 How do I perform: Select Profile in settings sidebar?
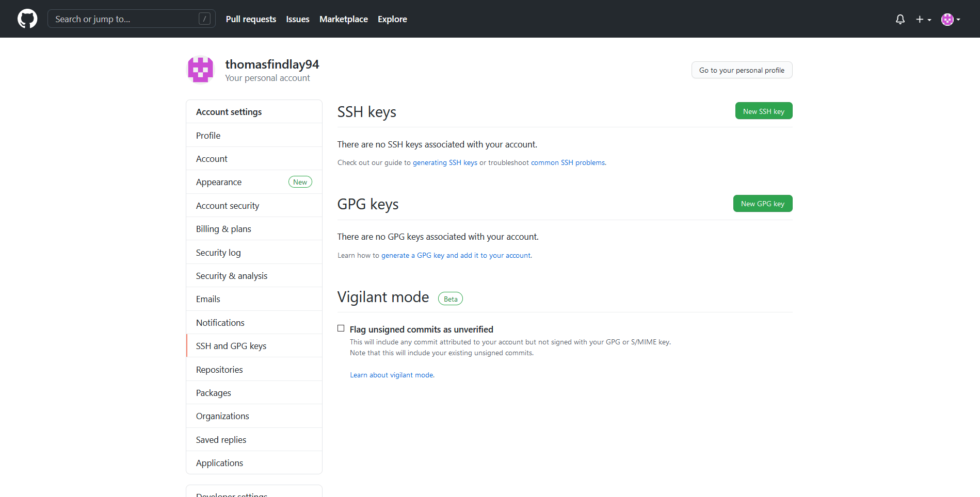(254, 135)
